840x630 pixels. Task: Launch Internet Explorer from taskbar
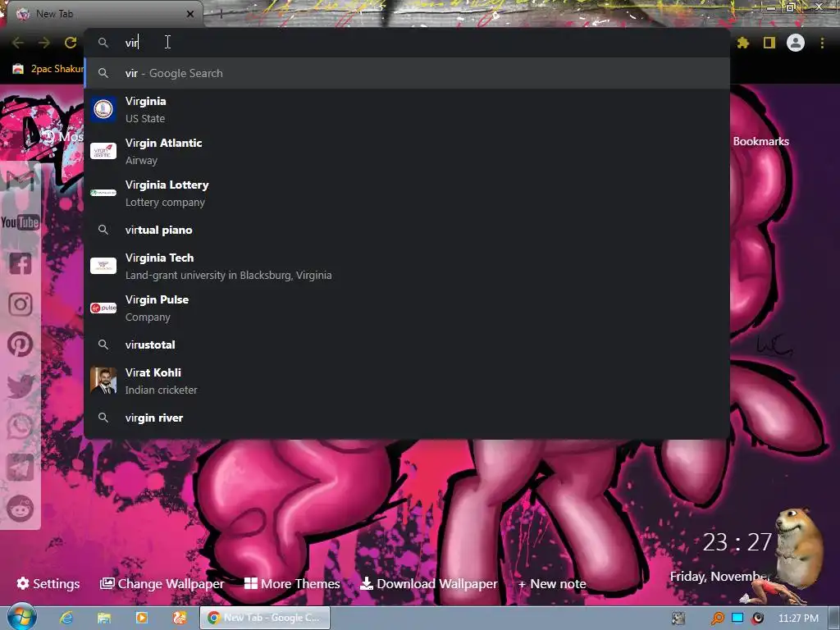coord(66,618)
